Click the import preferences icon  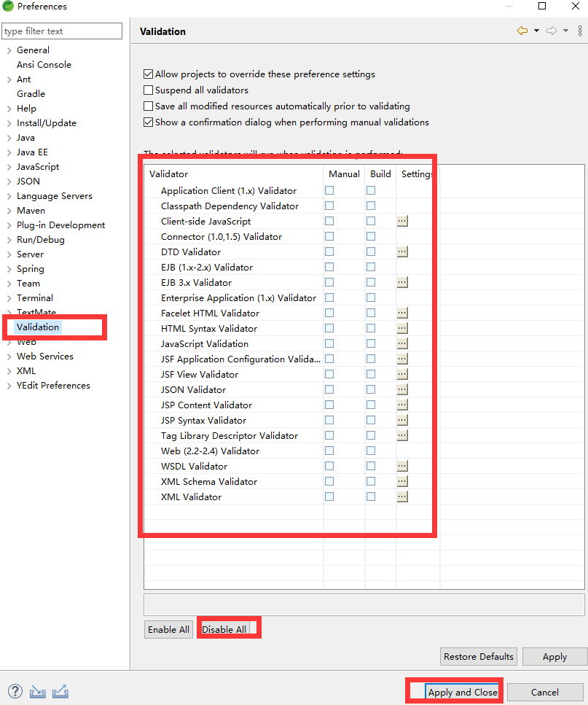[37, 691]
